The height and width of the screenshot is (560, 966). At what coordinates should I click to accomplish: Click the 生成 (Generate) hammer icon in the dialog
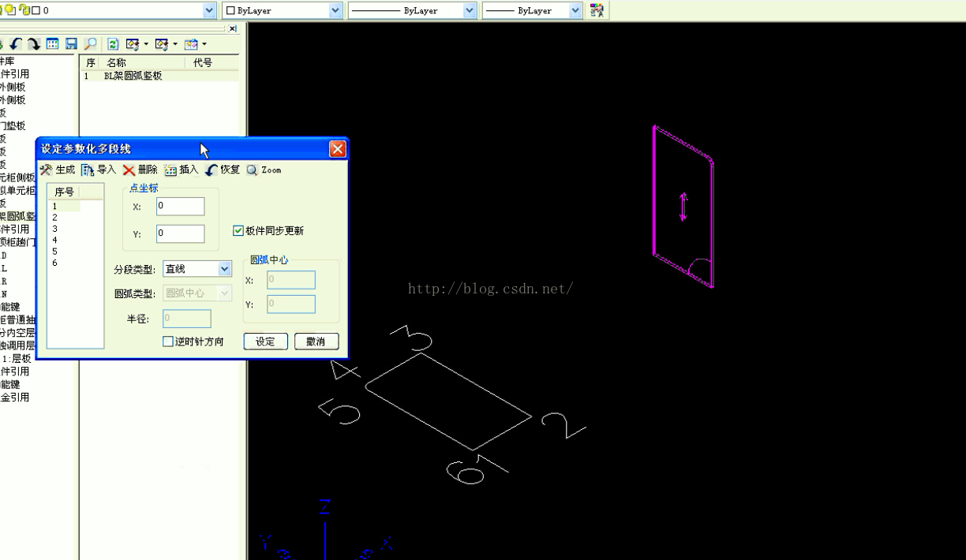click(46, 170)
